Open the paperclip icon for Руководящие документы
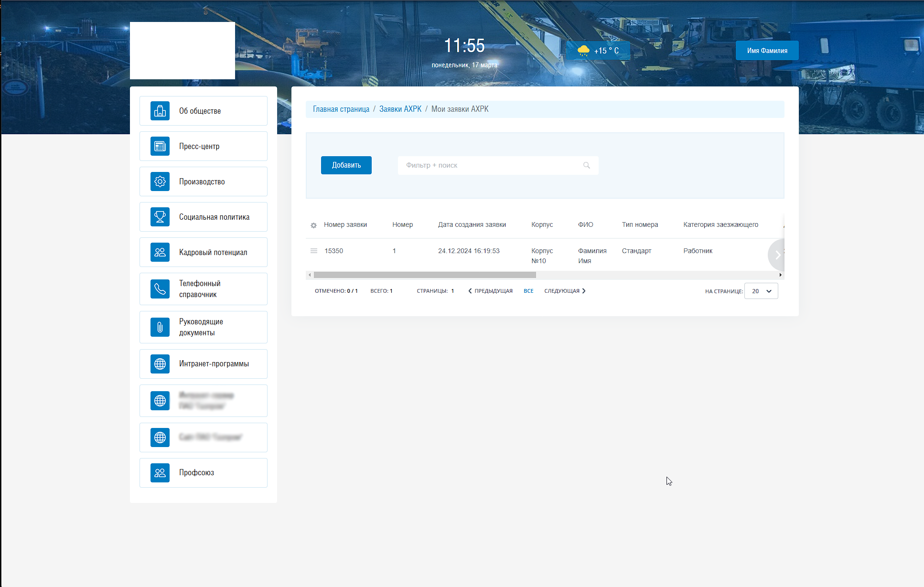 click(160, 327)
